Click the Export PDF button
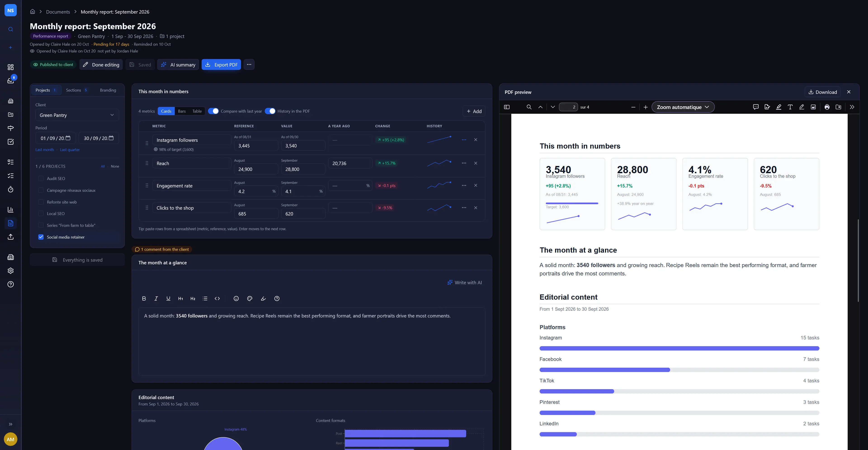This screenshot has width=868, height=450. coord(221,65)
